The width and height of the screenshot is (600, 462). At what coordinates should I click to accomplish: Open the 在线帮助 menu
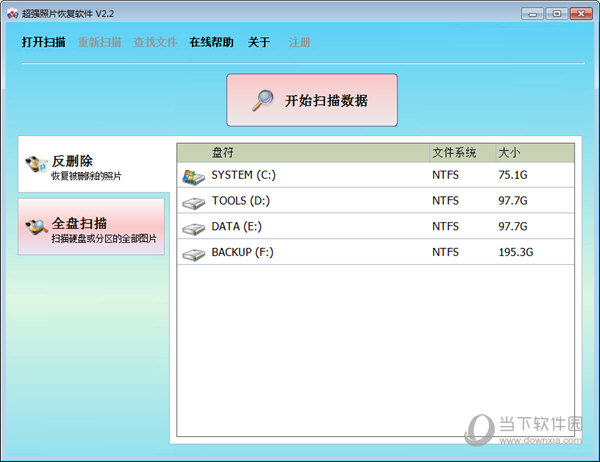pyautogui.click(x=211, y=42)
